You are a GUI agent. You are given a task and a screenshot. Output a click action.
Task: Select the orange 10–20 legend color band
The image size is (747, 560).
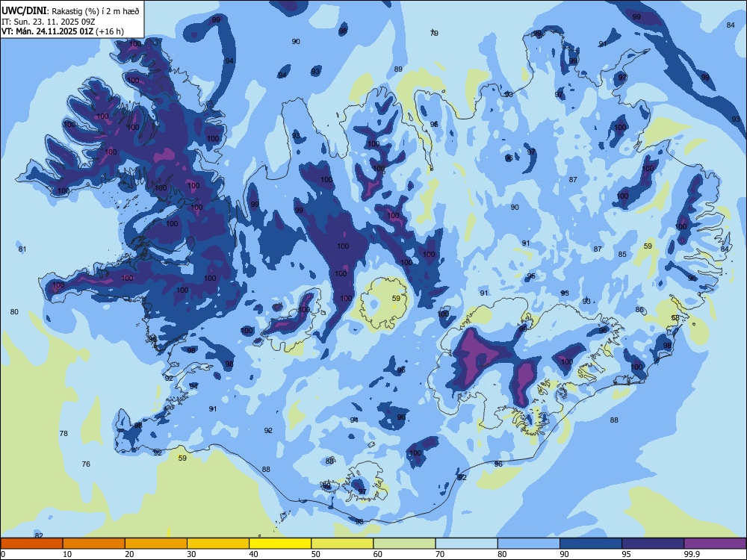[94, 544]
